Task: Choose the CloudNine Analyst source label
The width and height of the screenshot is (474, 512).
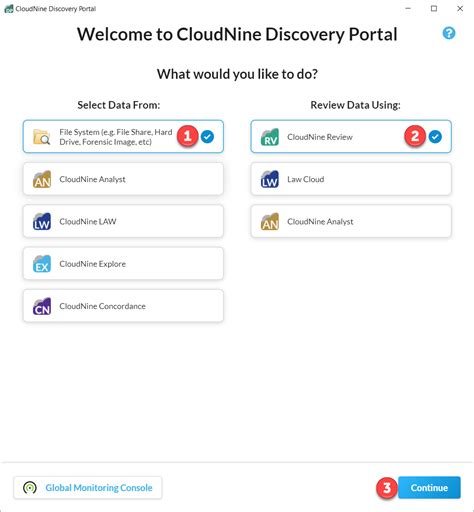Action: (x=92, y=179)
